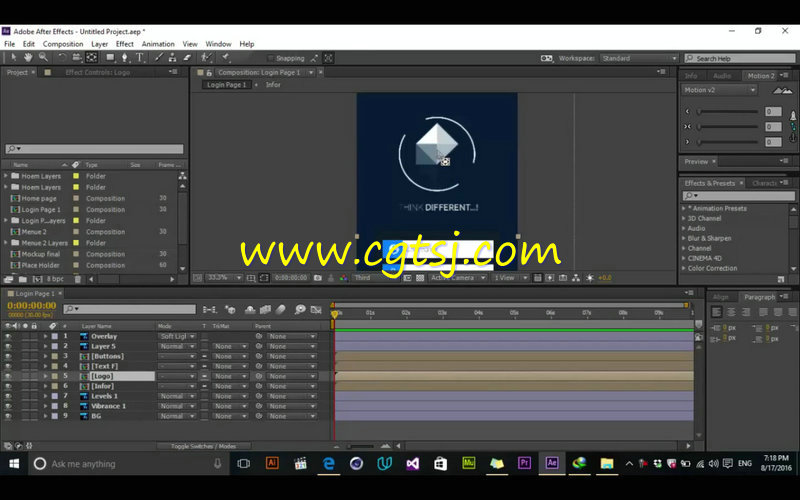
Task: Select the Rotation tool
Action: (x=62, y=58)
